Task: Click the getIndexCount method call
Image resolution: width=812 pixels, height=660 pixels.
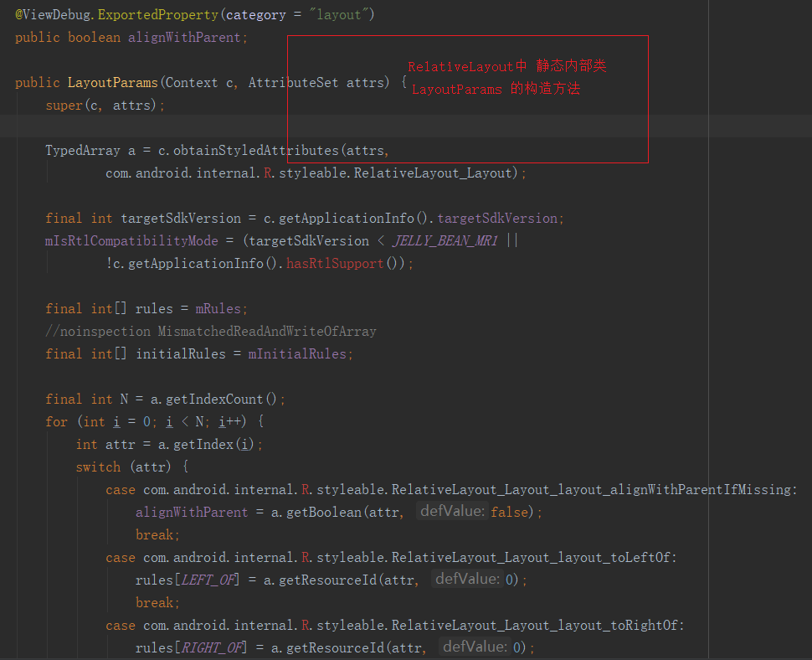Action: click(213, 400)
